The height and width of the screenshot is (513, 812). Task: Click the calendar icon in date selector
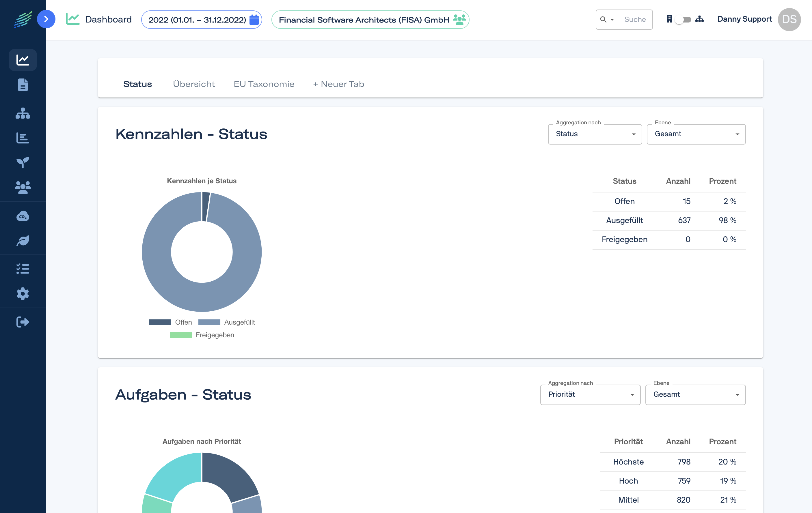click(254, 20)
